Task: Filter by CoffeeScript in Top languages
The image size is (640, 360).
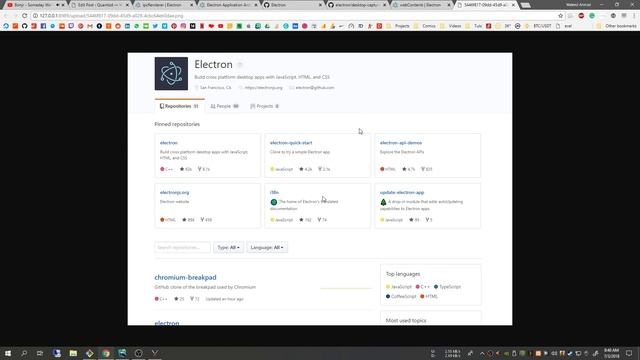Action: (x=401, y=296)
